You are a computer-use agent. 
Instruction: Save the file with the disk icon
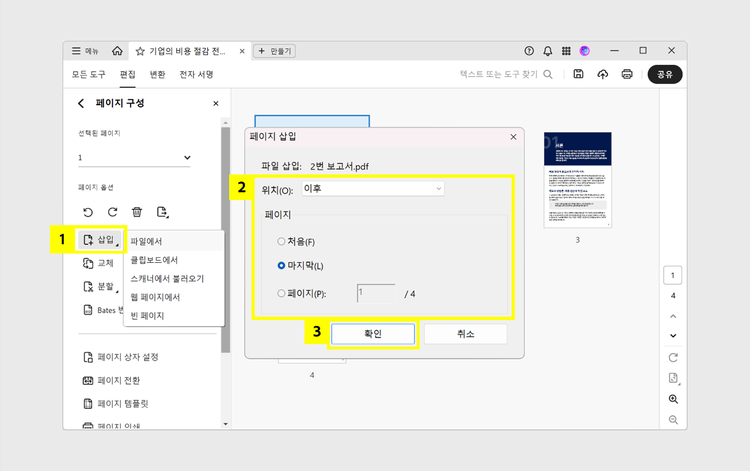coord(578,74)
